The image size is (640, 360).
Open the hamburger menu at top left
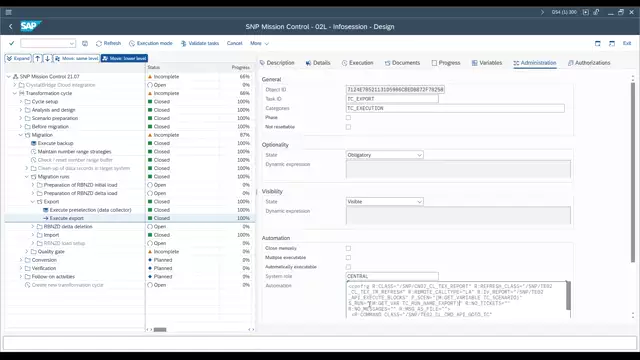tap(9, 12)
